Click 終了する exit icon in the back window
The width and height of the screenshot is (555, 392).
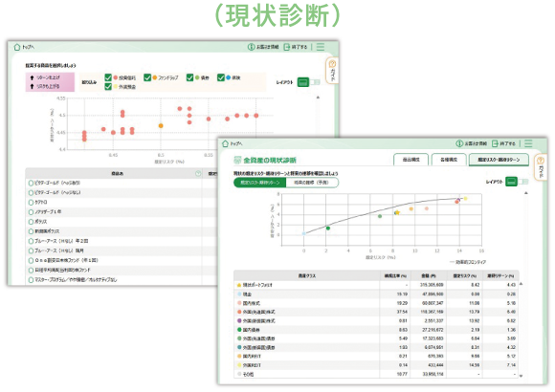point(287,47)
